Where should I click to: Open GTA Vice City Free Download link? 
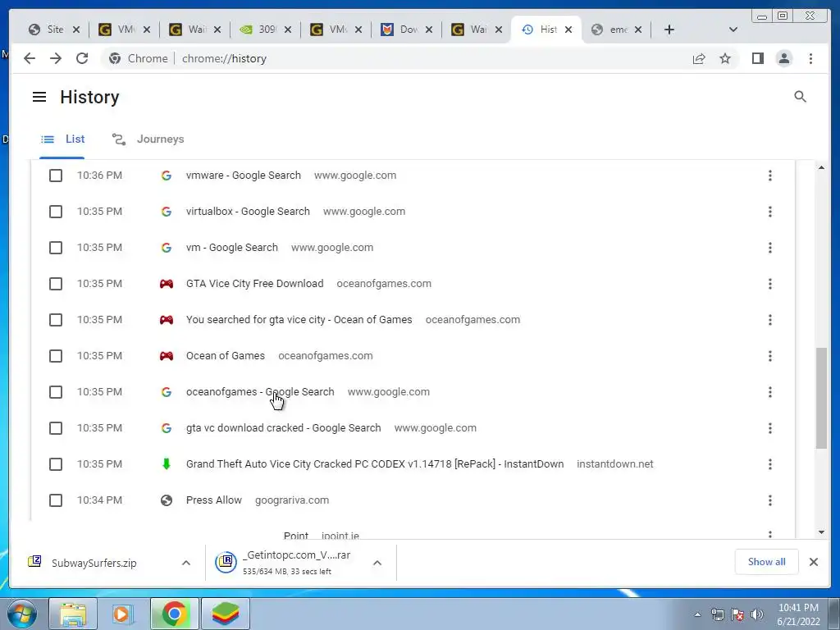[254, 284]
